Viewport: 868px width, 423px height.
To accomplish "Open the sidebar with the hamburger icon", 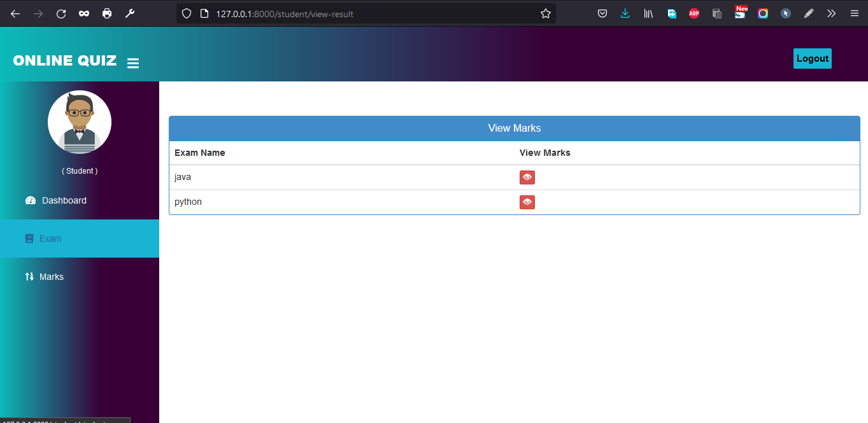I will coord(133,62).
